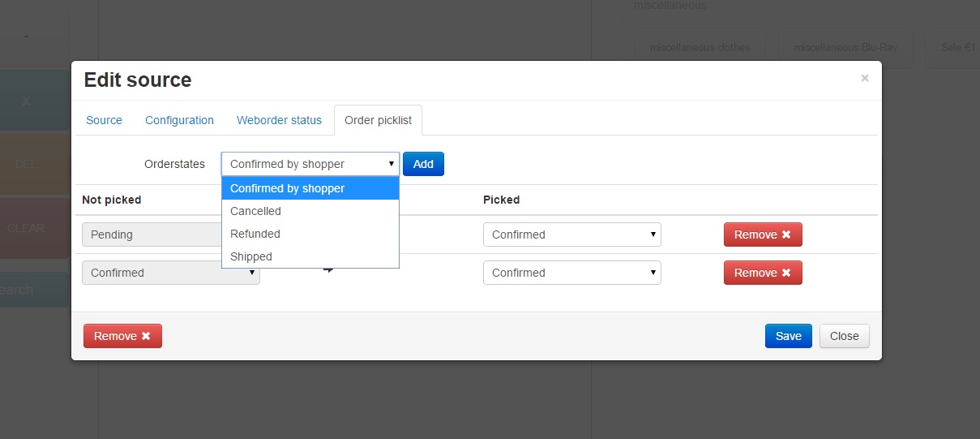980x439 pixels.
Task: Choose 'Confirmed by shopper' from the list
Action: click(310, 188)
